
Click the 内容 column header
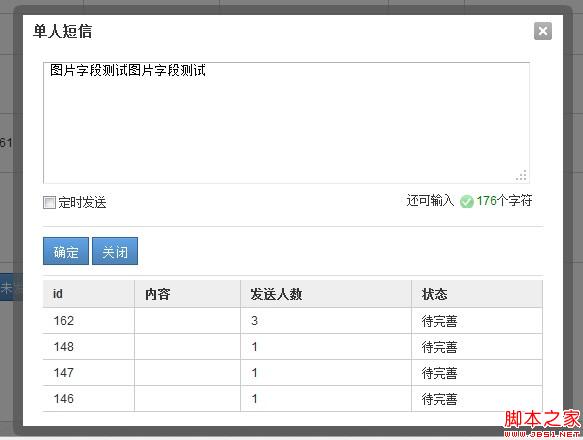[187, 294]
